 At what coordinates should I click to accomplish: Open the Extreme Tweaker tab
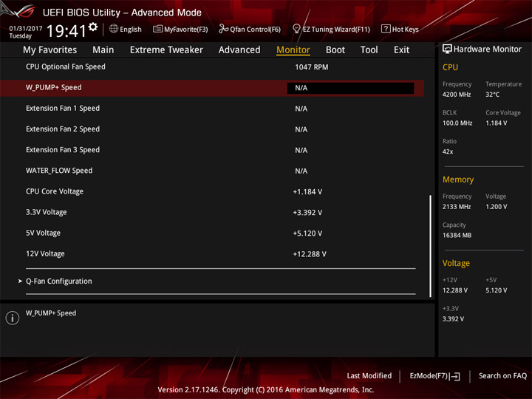(166, 50)
